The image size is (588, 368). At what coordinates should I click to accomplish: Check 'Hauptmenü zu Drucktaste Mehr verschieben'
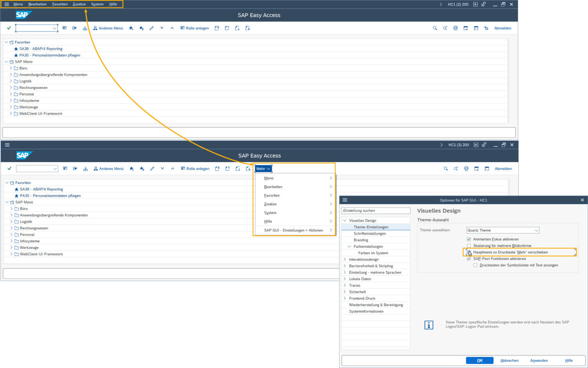tap(469, 252)
